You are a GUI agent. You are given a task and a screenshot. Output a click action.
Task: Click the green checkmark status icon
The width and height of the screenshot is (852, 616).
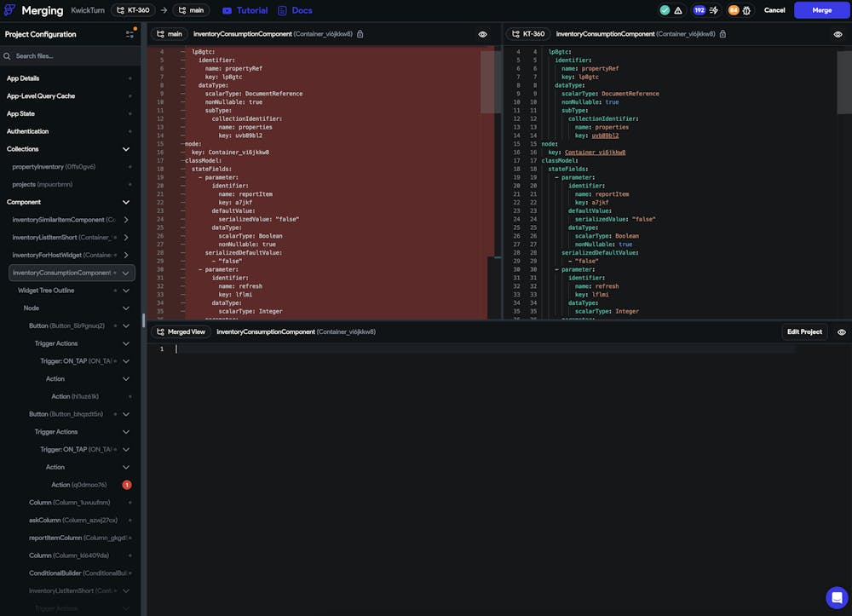click(665, 10)
